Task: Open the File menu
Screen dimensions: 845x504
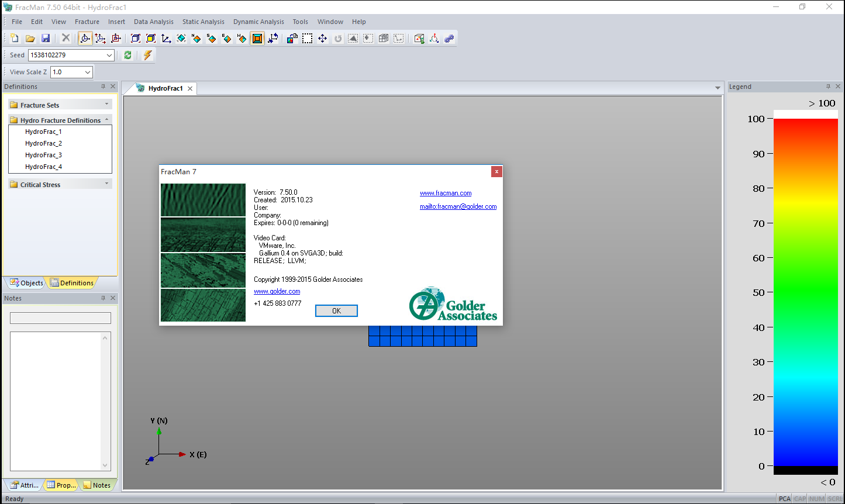Action: coord(17,22)
